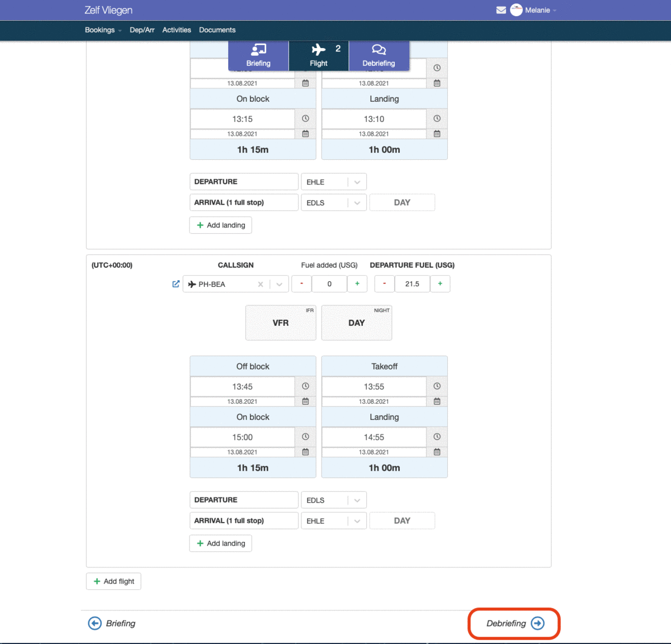Add landing to the EHLE–EDLS flight
Screen dimensions: 671x644
click(x=221, y=225)
